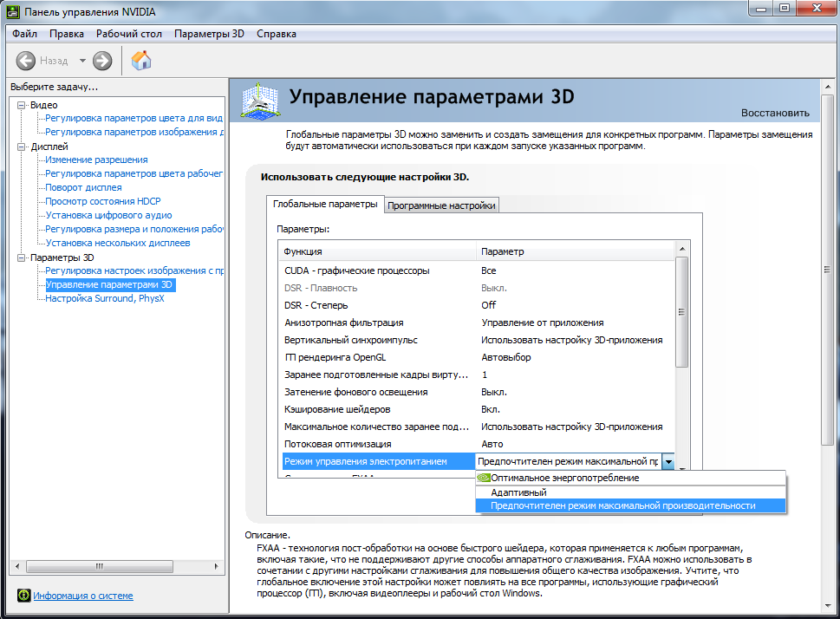Click the main pane scroll-down arrow
840x619 pixels.
click(828, 606)
